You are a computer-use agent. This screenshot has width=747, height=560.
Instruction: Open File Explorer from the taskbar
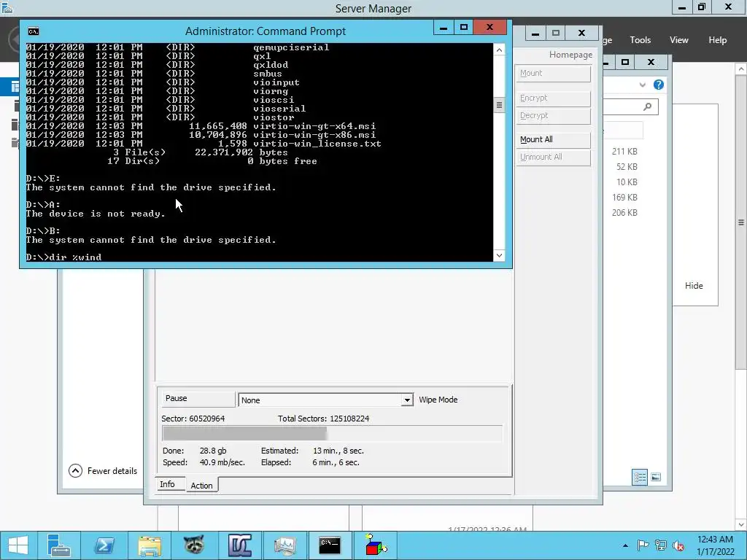coord(150,545)
